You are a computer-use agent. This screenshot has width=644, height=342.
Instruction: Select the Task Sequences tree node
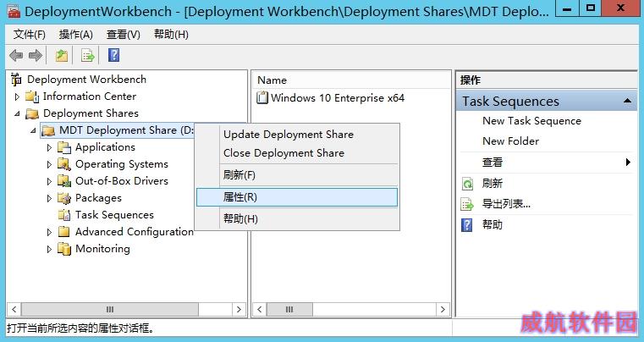[x=114, y=215]
